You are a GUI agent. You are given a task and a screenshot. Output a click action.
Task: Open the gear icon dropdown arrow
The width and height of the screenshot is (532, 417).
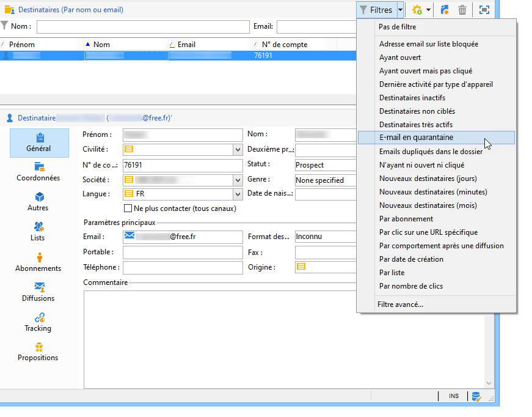pyautogui.click(x=428, y=10)
